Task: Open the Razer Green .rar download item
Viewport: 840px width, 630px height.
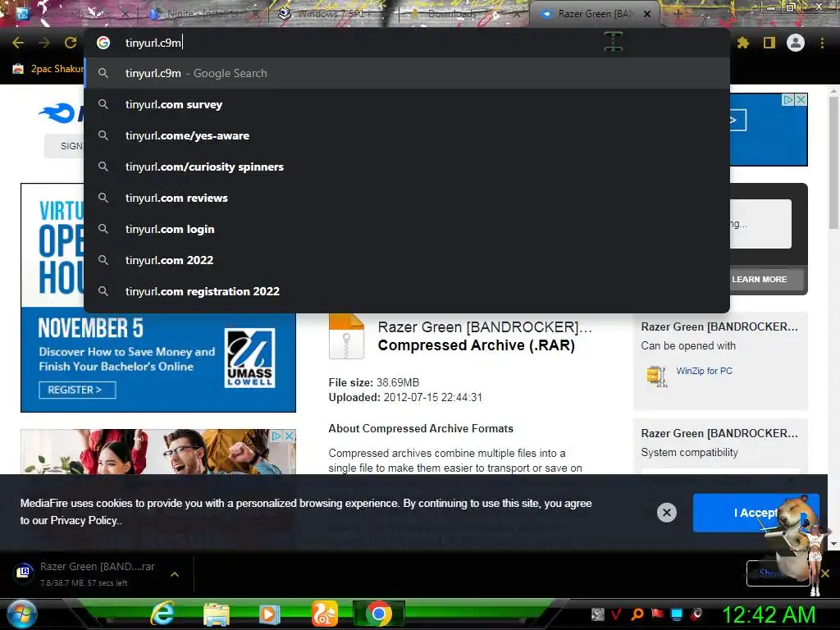Action: (89, 573)
